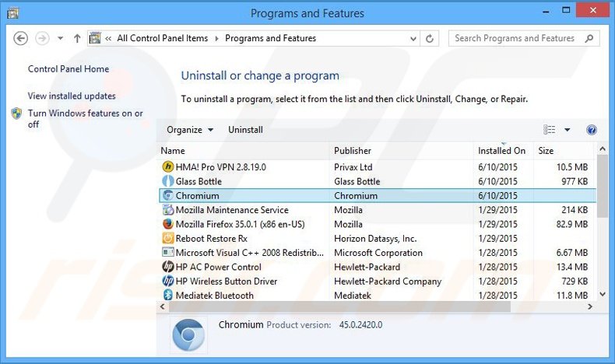
Task: Click the Hewlett-Packard Company publisher cell
Action: (x=388, y=282)
